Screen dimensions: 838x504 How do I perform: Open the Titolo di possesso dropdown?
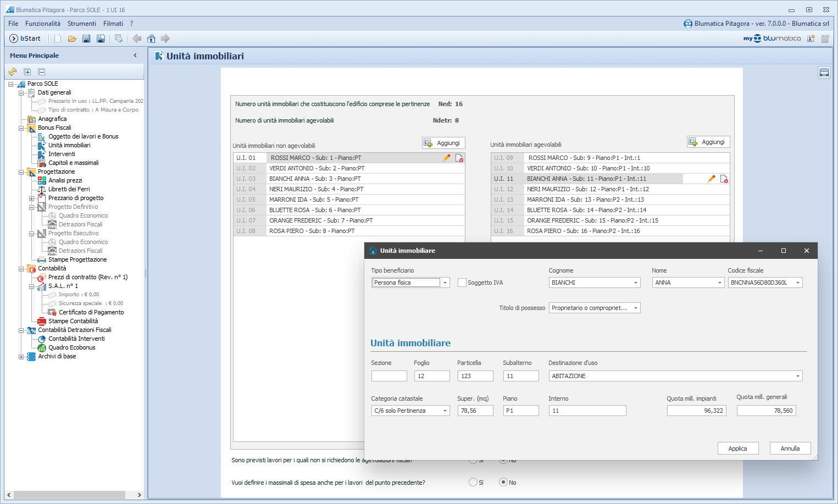636,308
